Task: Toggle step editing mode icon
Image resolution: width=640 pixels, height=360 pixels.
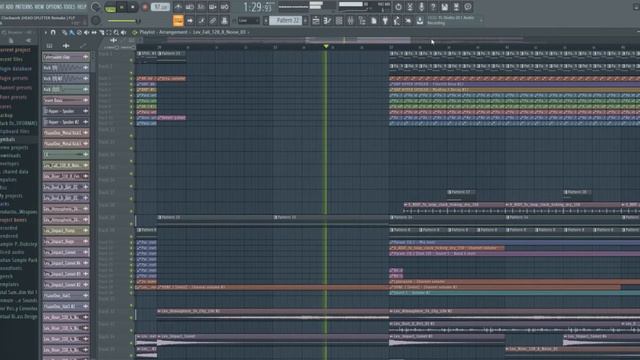Action: coord(201,20)
